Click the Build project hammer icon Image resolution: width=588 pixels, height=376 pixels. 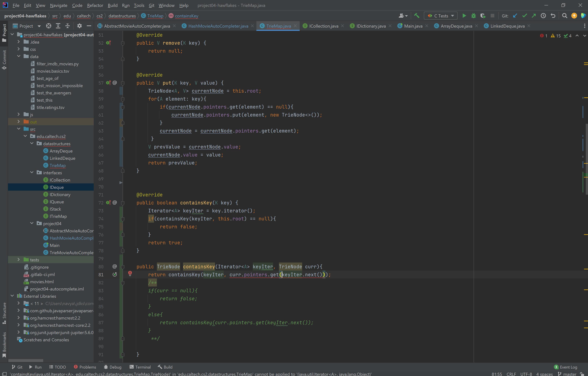(417, 16)
